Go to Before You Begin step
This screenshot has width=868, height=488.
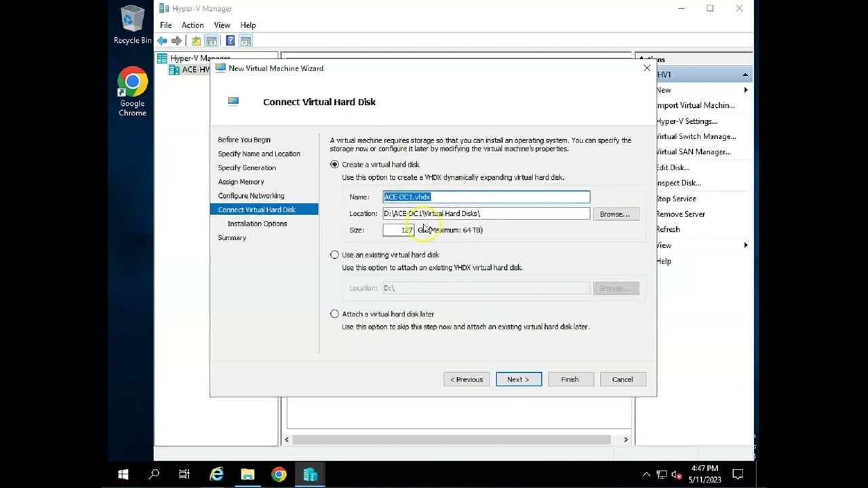point(244,140)
